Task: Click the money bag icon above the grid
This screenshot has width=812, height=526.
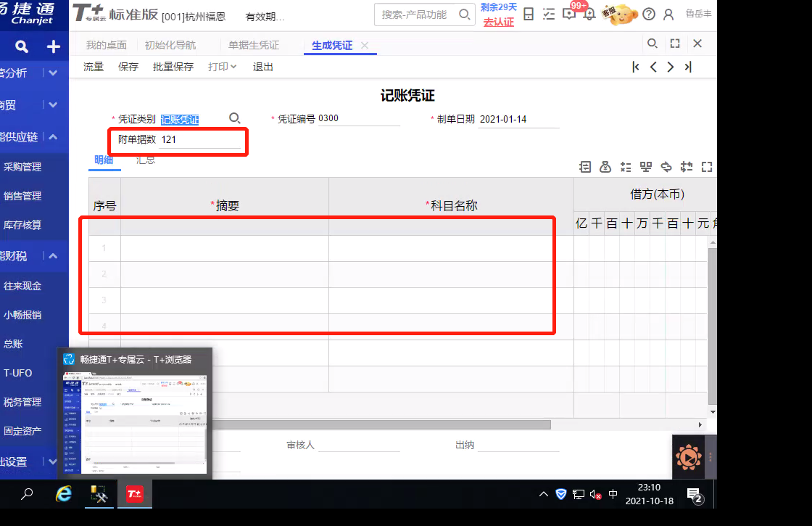Action: pyautogui.click(x=605, y=167)
